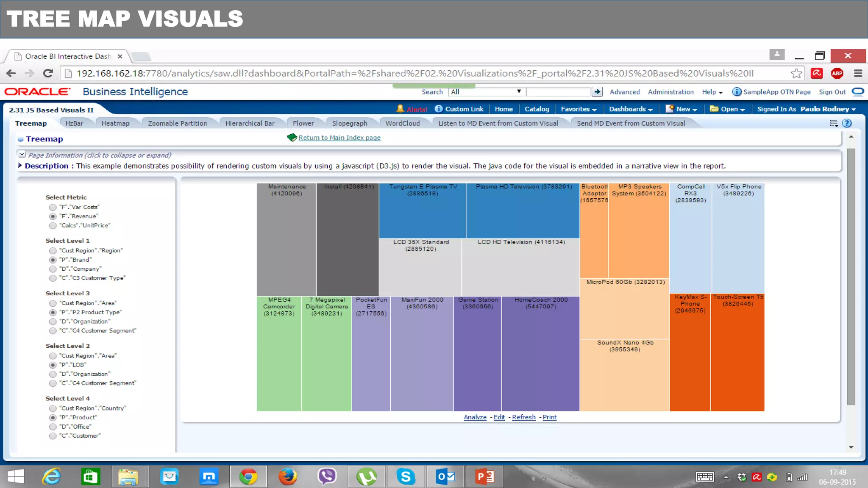The width and height of the screenshot is (868, 488).
Task: Choose "D"."Office" under Select Level 4
Action: pos(53,427)
